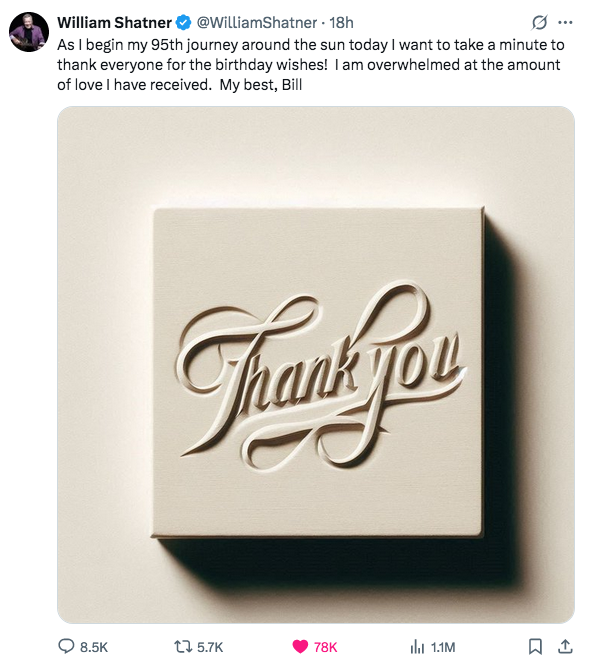
Task: Click the 78K likes count
Action: (326, 647)
